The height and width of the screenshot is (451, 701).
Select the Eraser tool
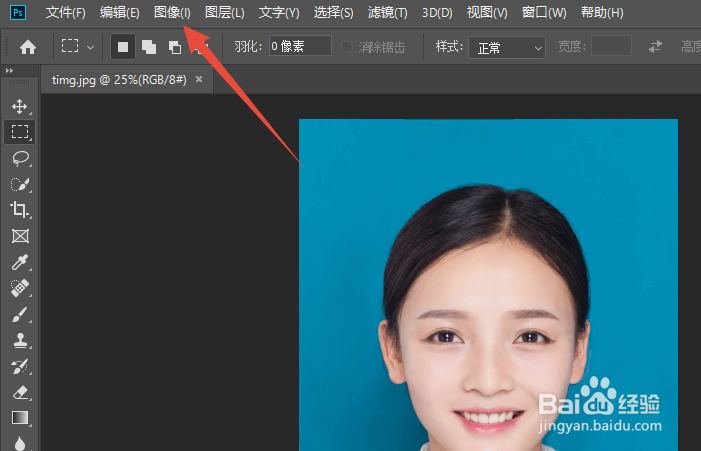pyautogui.click(x=20, y=392)
